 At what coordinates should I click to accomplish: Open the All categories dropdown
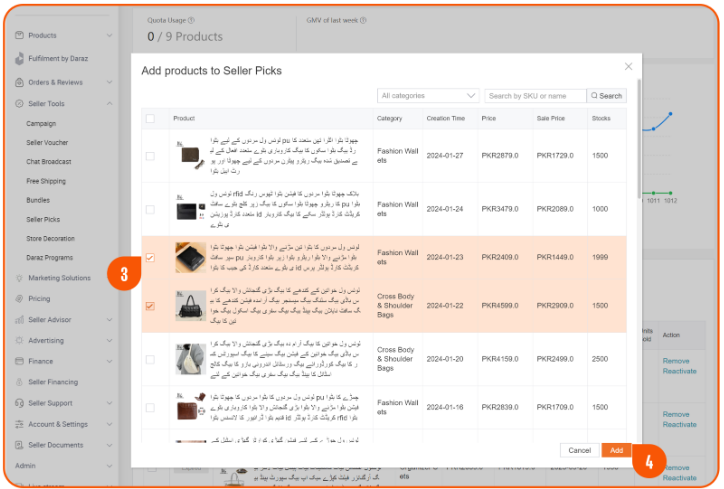click(x=428, y=96)
